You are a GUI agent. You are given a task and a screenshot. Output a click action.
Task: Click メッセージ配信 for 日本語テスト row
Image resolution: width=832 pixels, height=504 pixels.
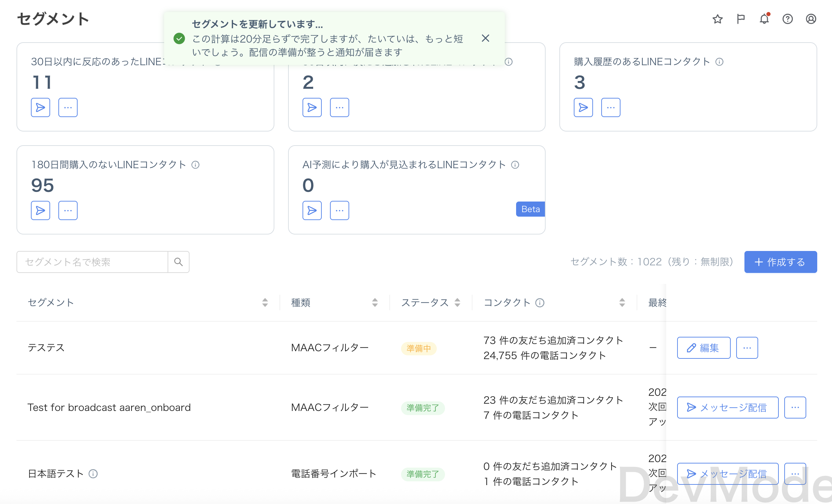(728, 474)
